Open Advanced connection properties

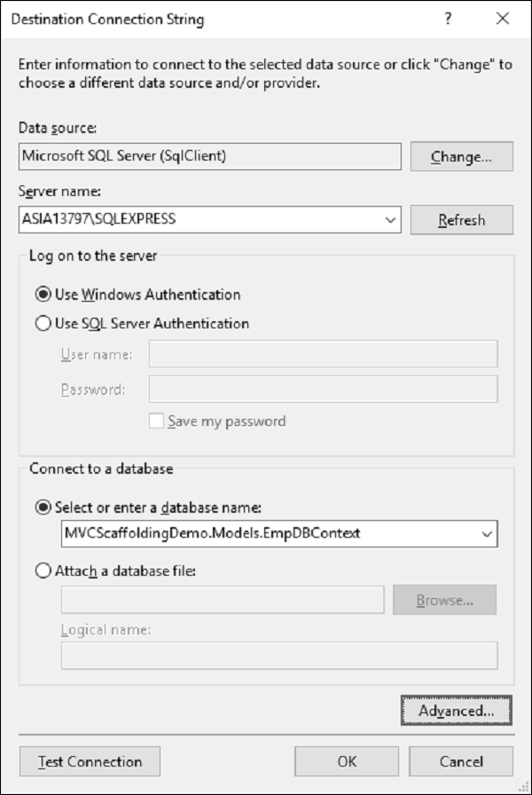(456, 711)
